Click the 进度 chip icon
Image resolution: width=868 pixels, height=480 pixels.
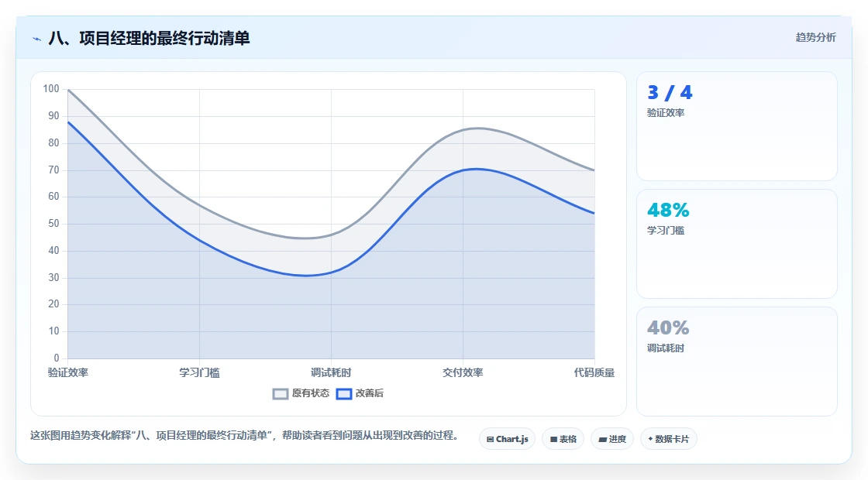click(x=603, y=440)
